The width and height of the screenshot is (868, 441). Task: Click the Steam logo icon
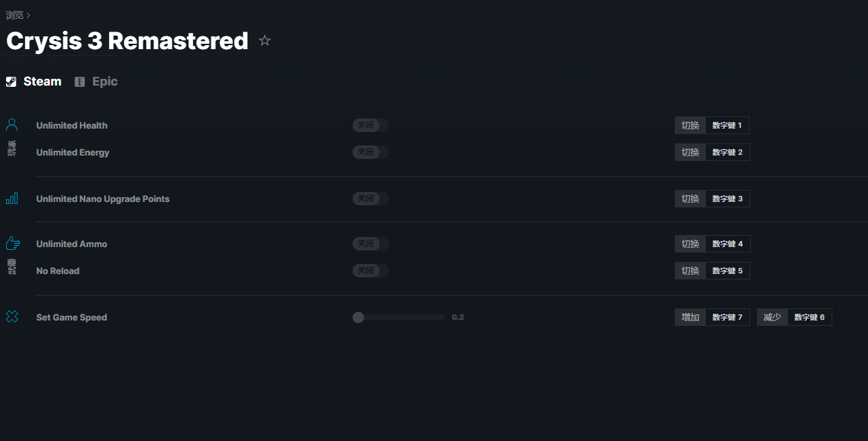click(11, 82)
